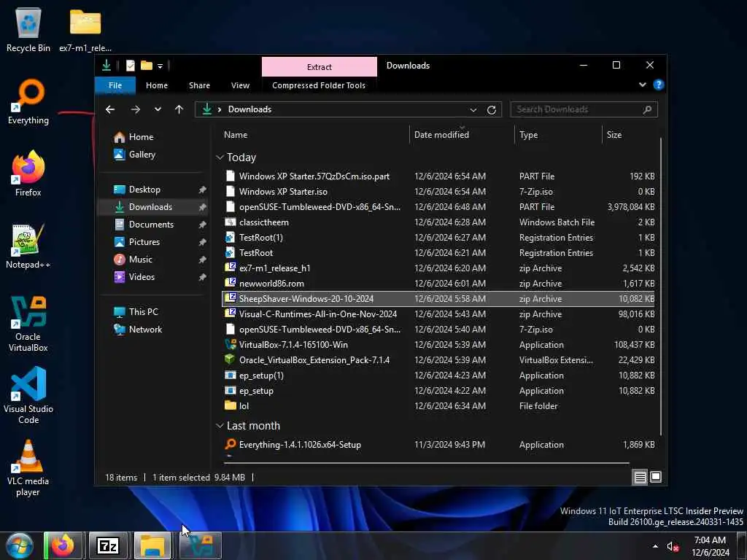Open the Home ribbon tab
Screen dimensions: 747x560
tap(157, 85)
